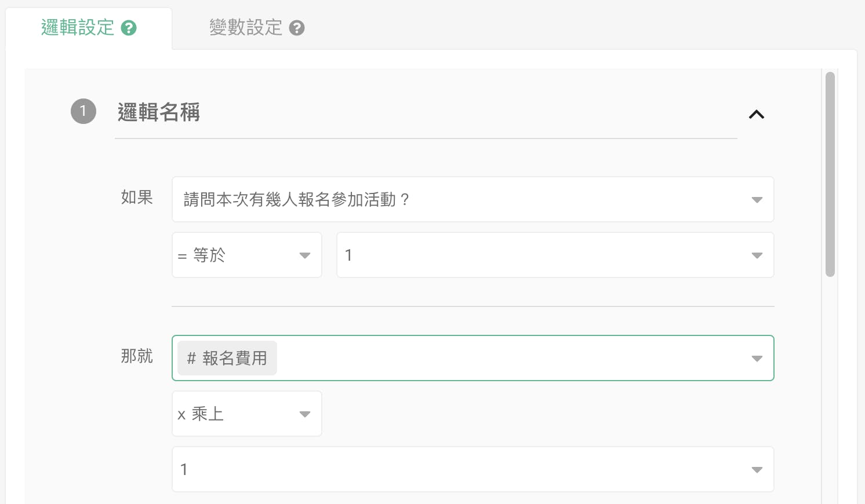Open the condition value dropdown showing 1
The image size is (865, 504).
(545, 255)
